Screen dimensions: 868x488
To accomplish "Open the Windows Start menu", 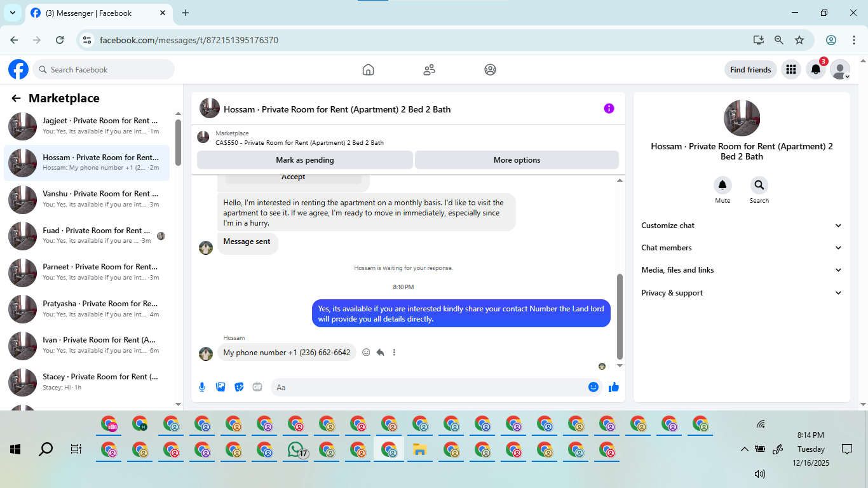I will (x=15, y=449).
